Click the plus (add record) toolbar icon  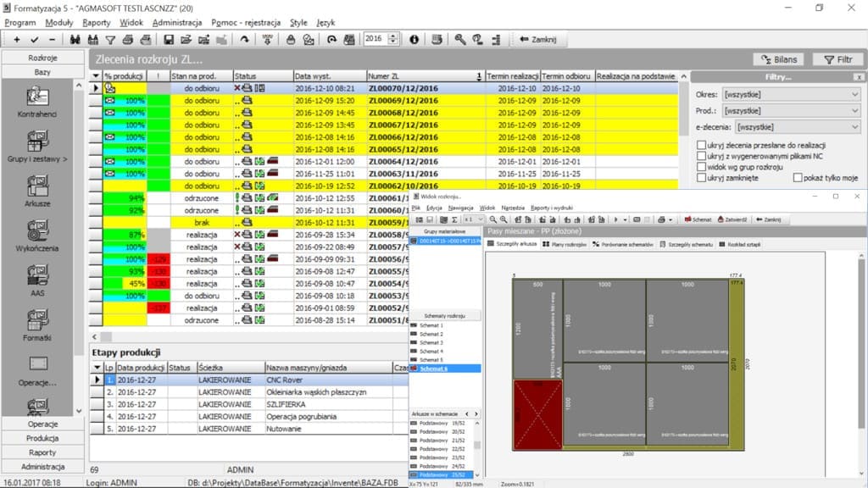[16, 39]
